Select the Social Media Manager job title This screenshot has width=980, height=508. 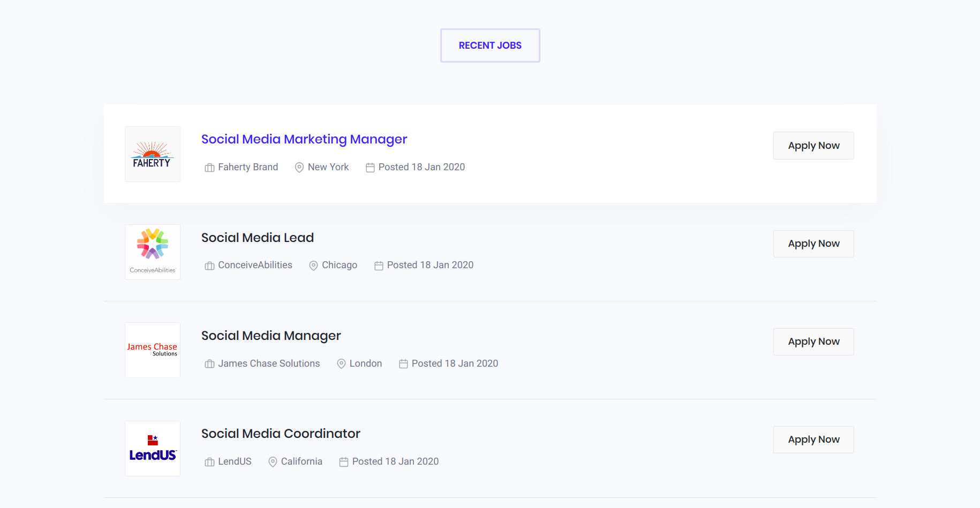point(270,336)
